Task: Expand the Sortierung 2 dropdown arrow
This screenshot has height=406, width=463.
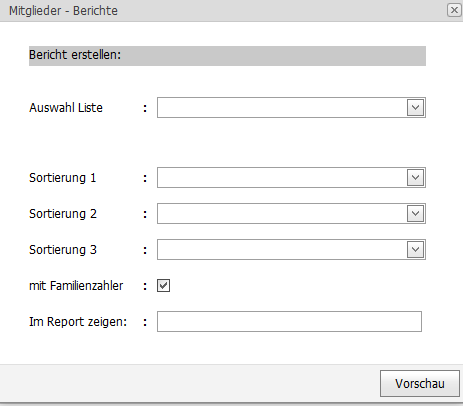Action: coord(415,214)
